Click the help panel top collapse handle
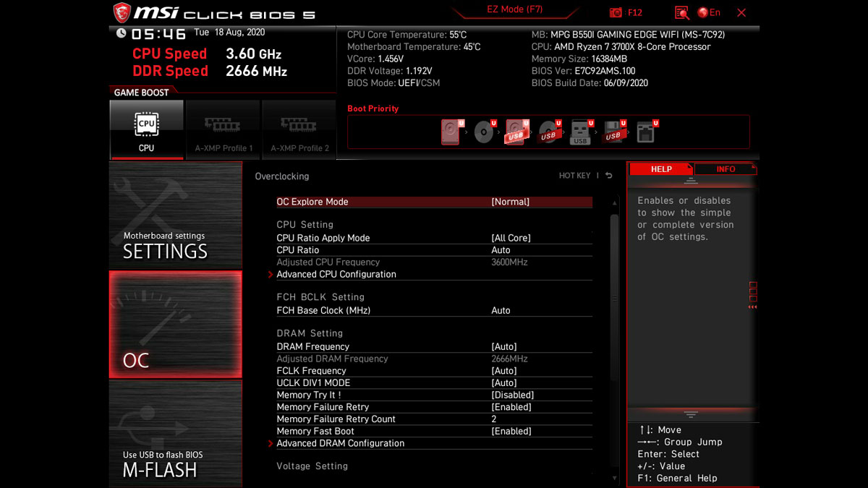The height and width of the screenshot is (488, 868). 691,181
